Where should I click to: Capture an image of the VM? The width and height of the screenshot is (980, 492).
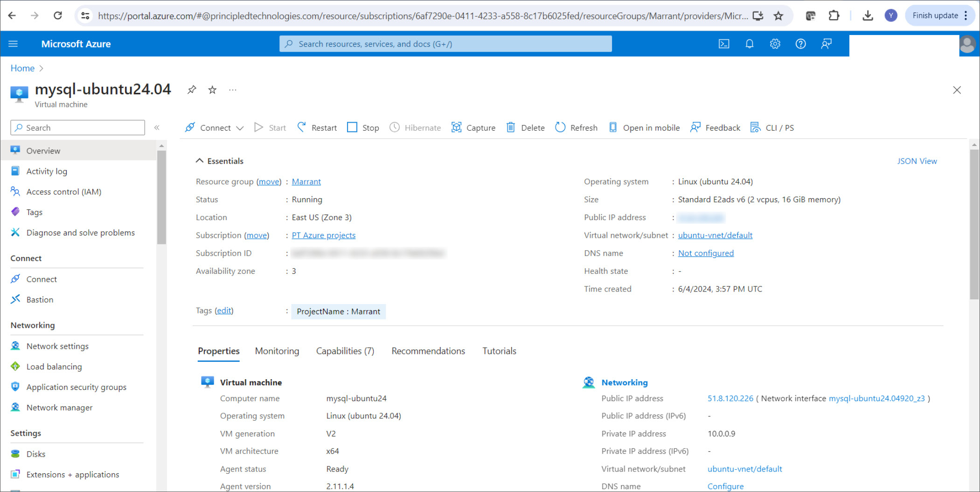[x=473, y=127]
